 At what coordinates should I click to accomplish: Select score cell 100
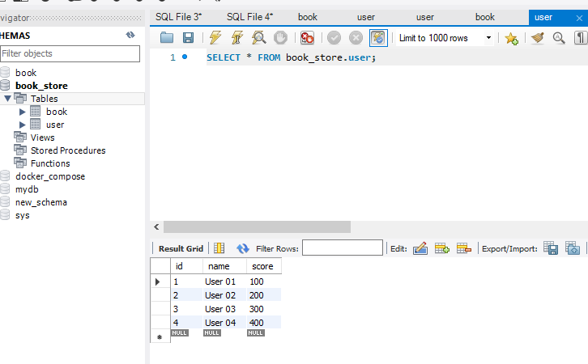point(263,281)
